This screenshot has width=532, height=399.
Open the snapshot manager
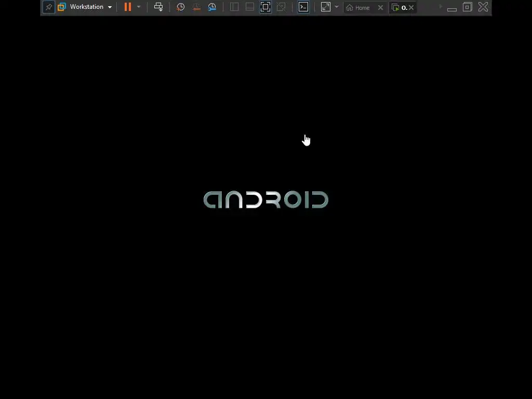tap(212, 7)
